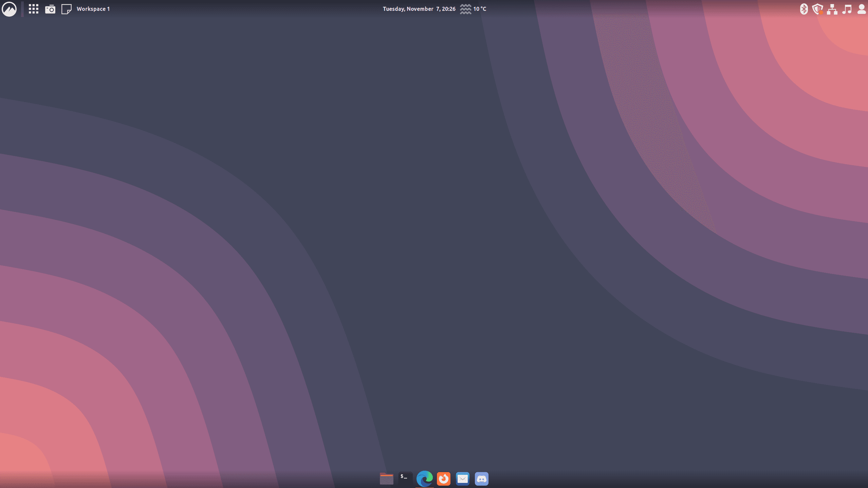
Task: Launch the Terminal from the dock
Action: (x=405, y=479)
